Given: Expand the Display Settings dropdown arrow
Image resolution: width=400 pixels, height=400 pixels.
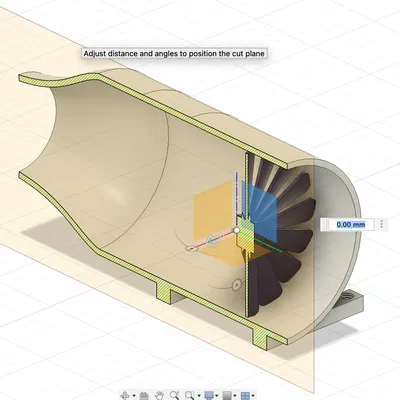Looking at the screenshot, I should pos(217,396).
